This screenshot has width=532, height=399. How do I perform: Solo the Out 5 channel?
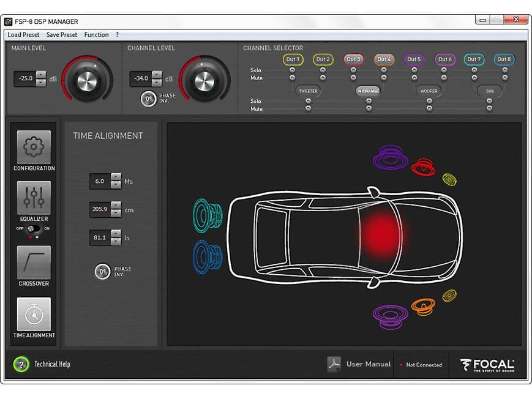pos(414,70)
